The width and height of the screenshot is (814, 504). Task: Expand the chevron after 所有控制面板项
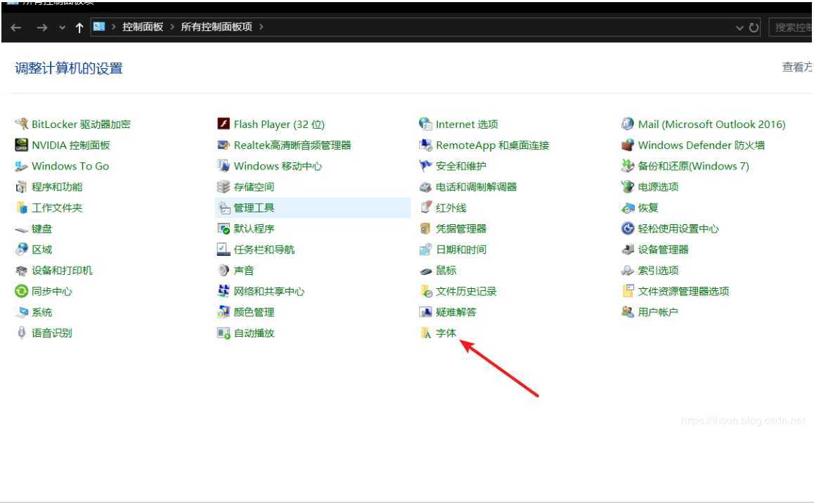tap(261, 27)
